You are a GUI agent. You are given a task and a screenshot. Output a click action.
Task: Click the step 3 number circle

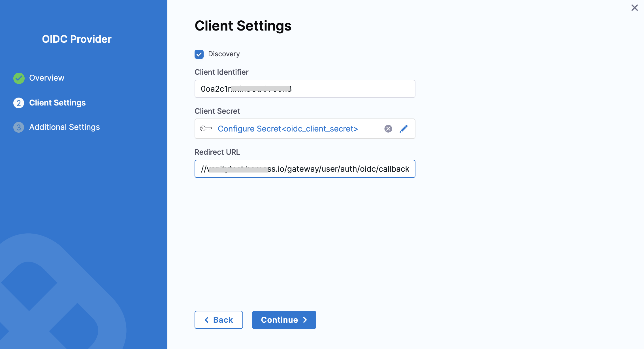pos(19,127)
